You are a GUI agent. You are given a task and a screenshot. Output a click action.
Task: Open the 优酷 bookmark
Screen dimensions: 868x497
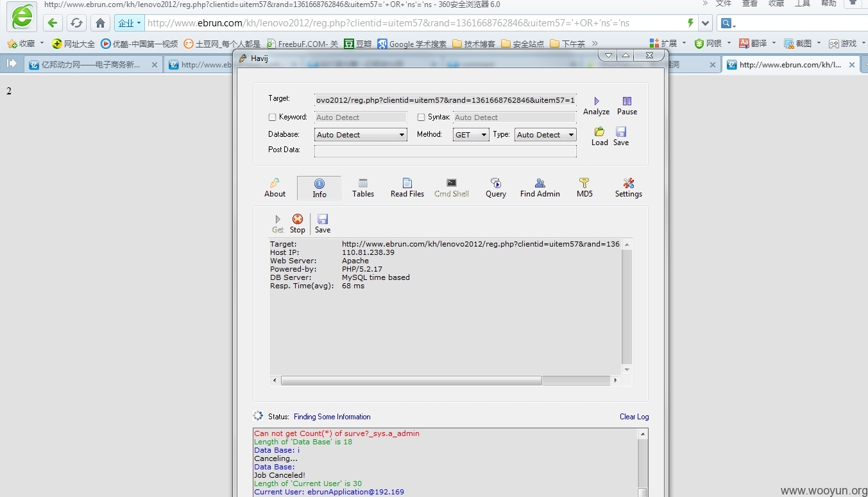coord(139,44)
